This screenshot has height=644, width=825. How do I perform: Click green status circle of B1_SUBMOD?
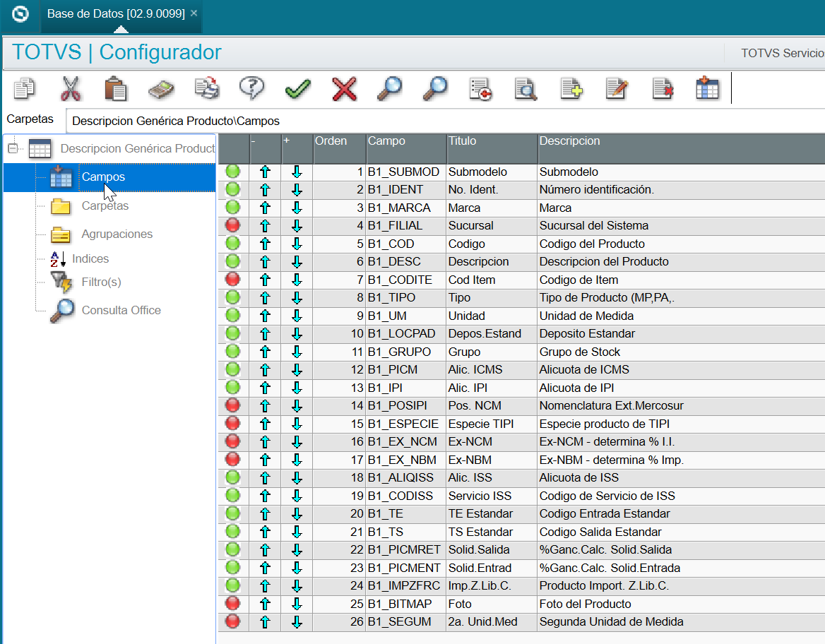coord(232,171)
